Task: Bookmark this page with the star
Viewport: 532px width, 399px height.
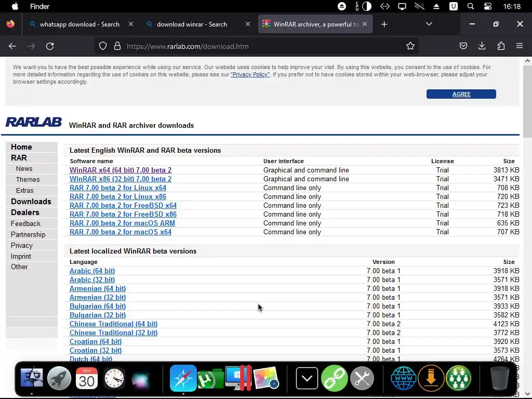Action: [410, 46]
